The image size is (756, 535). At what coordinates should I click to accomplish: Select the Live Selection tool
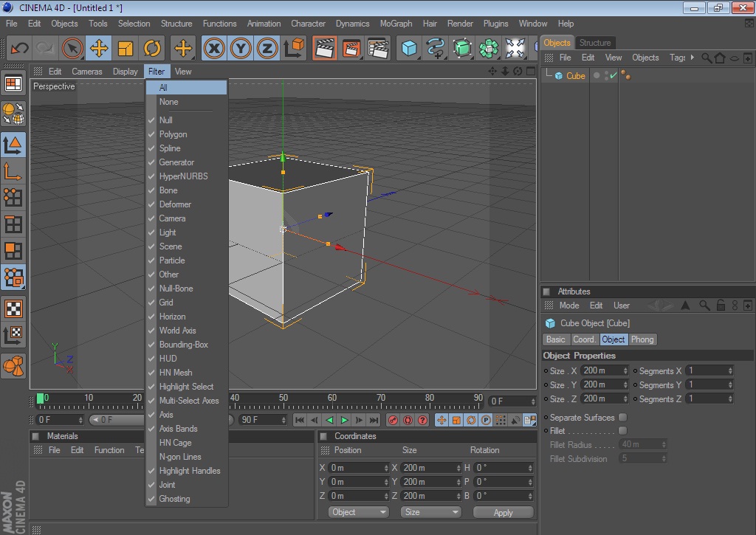click(x=72, y=48)
